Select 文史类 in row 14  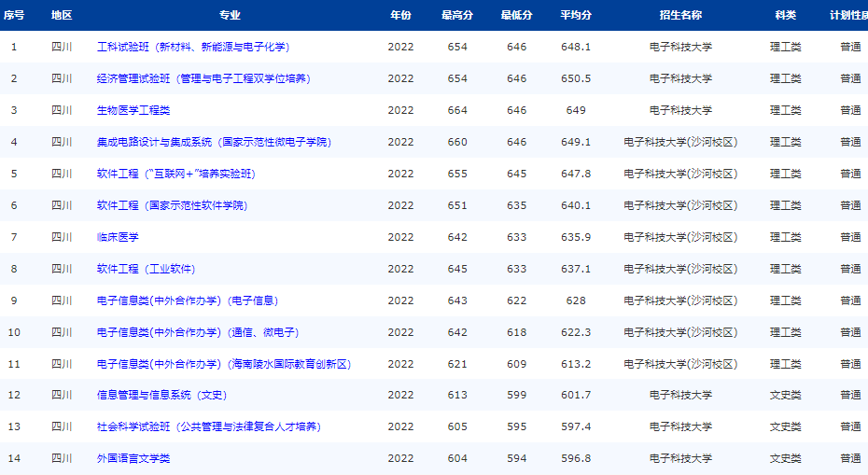tap(786, 458)
